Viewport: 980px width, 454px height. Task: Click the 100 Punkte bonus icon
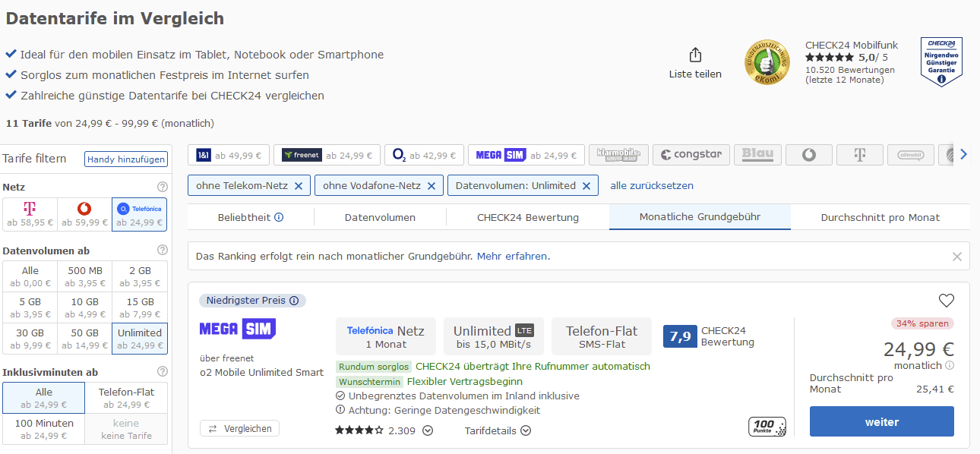pyautogui.click(x=767, y=426)
